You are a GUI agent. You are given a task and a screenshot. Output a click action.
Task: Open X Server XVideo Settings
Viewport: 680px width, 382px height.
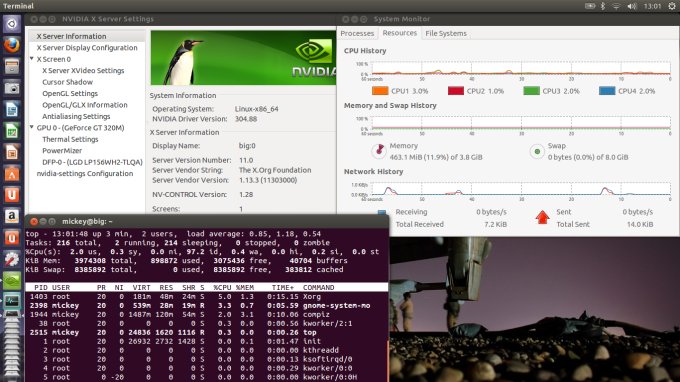83,70
